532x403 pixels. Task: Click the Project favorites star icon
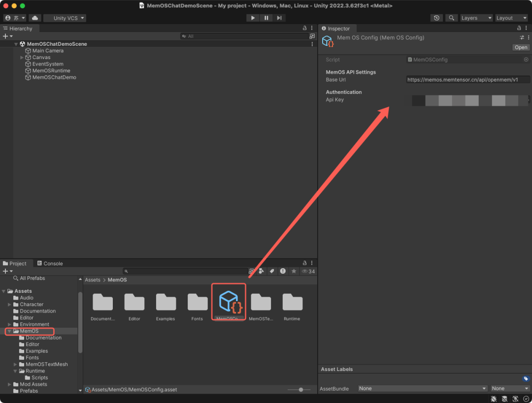click(x=294, y=271)
